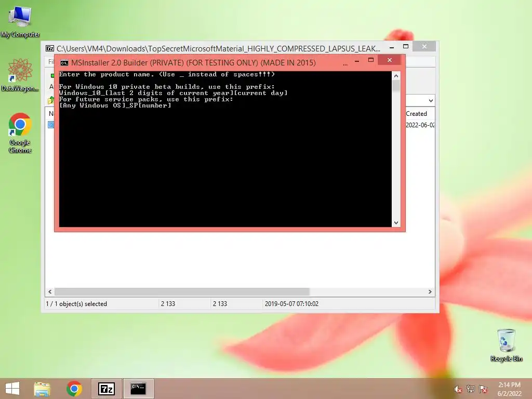Open My Computer desktop icon
The width and height of the screenshot is (532, 399).
pos(20,21)
